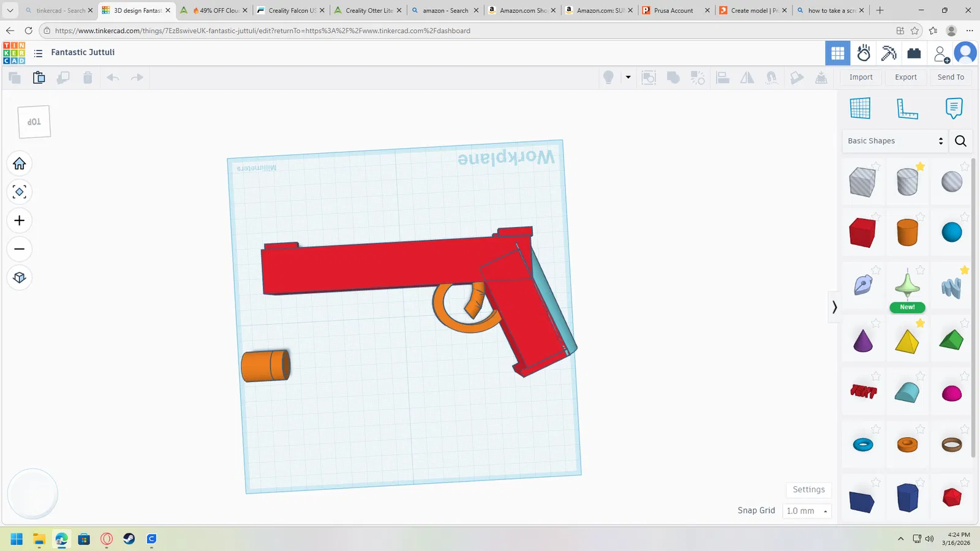Select the Ruler tool
This screenshot has height=551, width=980.
[907, 108]
